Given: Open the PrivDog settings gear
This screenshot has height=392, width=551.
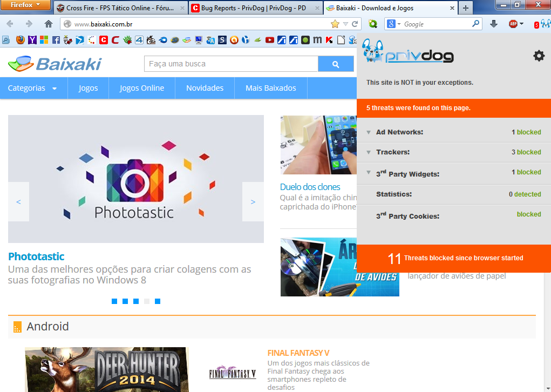Looking at the screenshot, I should (x=539, y=56).
